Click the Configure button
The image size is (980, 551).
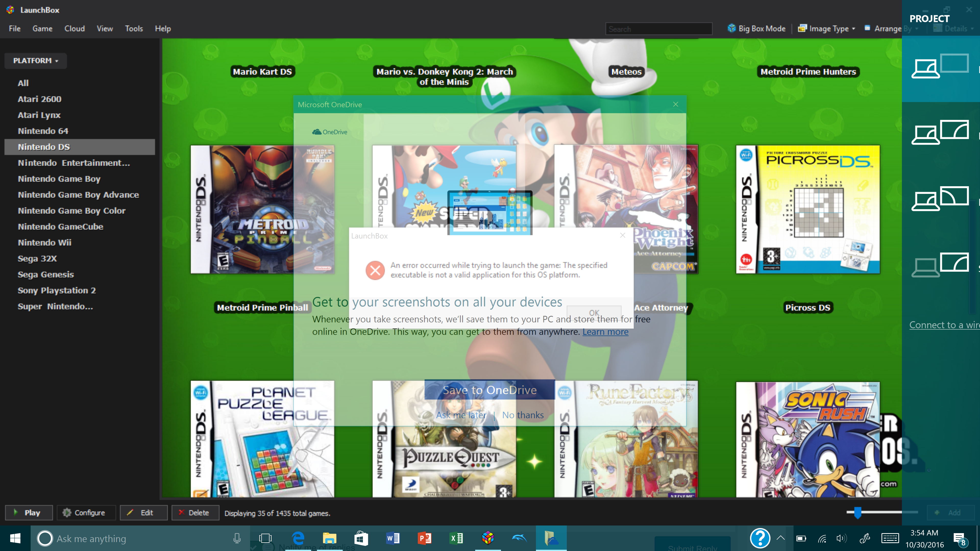point(86,512)
